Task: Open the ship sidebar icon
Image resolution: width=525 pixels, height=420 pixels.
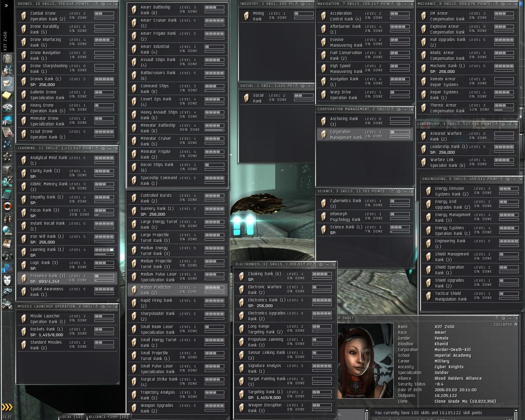Action: [x=8, y=293]
